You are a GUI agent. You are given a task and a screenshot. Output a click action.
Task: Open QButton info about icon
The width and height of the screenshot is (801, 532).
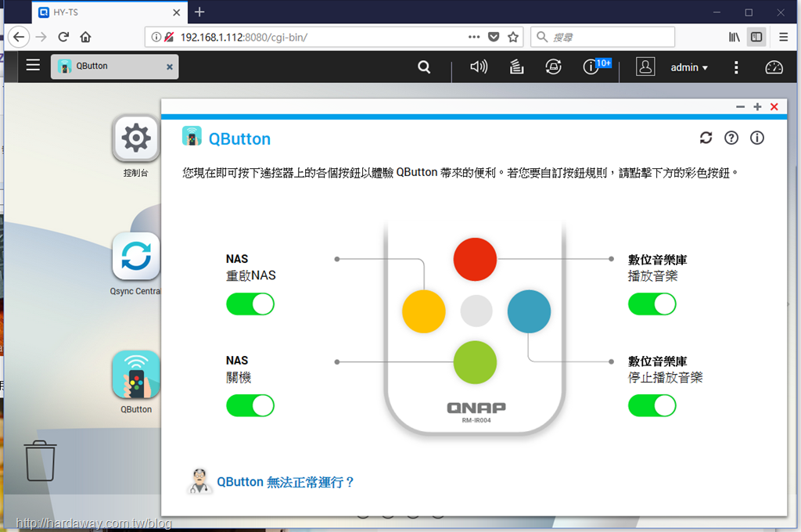tap(756, 138)
